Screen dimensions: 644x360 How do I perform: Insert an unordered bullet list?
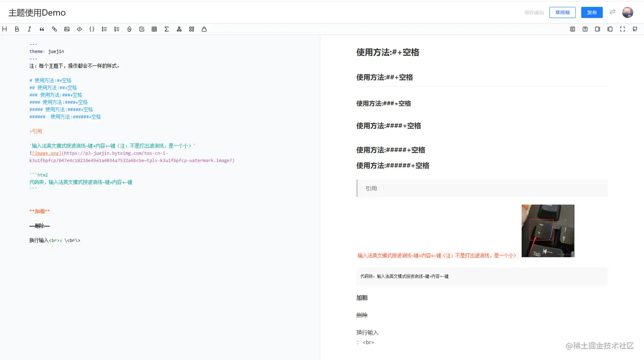click(x=104, y=29)
